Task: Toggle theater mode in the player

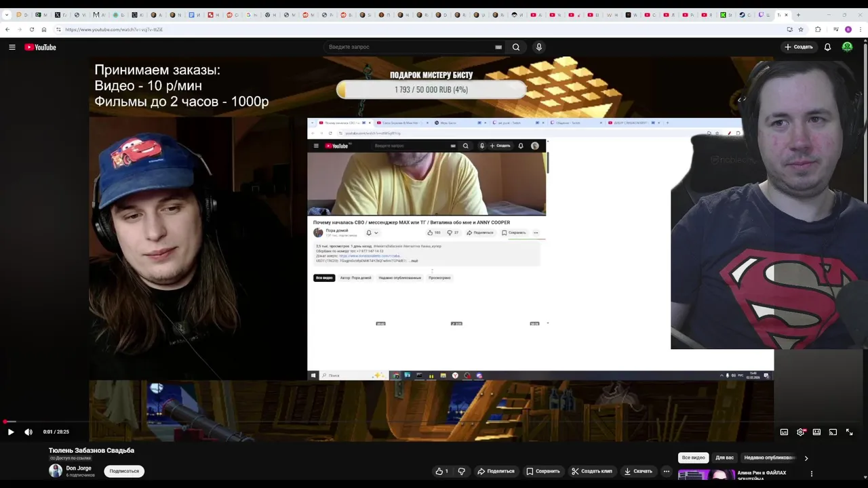Action: pyautogui.click(x=816, y=432)
